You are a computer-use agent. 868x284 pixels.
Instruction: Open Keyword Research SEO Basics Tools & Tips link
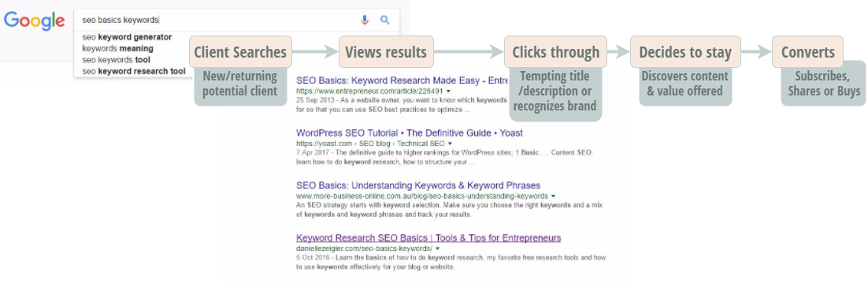point(428,238)
